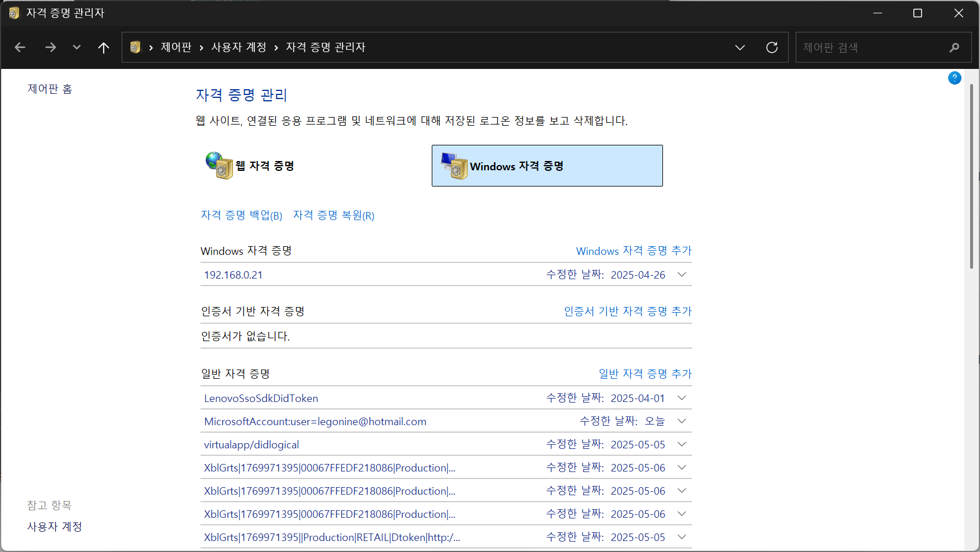Expand the virtualapp/didlogical credential details

682,444
